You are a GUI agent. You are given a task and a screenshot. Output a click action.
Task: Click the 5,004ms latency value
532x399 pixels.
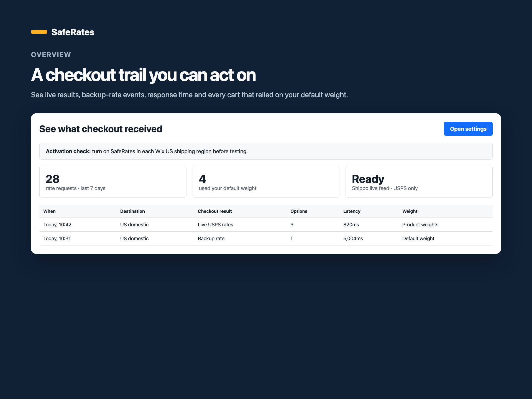click(x=353, y=239)
